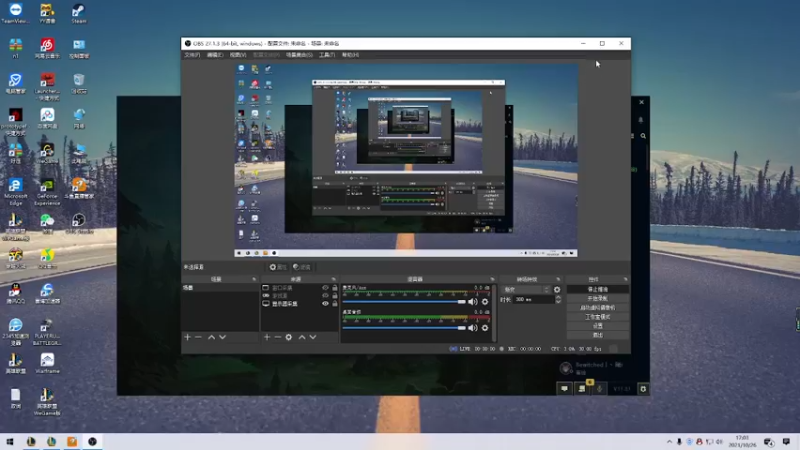
Task: Open mic/Aux audio settings gear
Action: coord(485,302)
